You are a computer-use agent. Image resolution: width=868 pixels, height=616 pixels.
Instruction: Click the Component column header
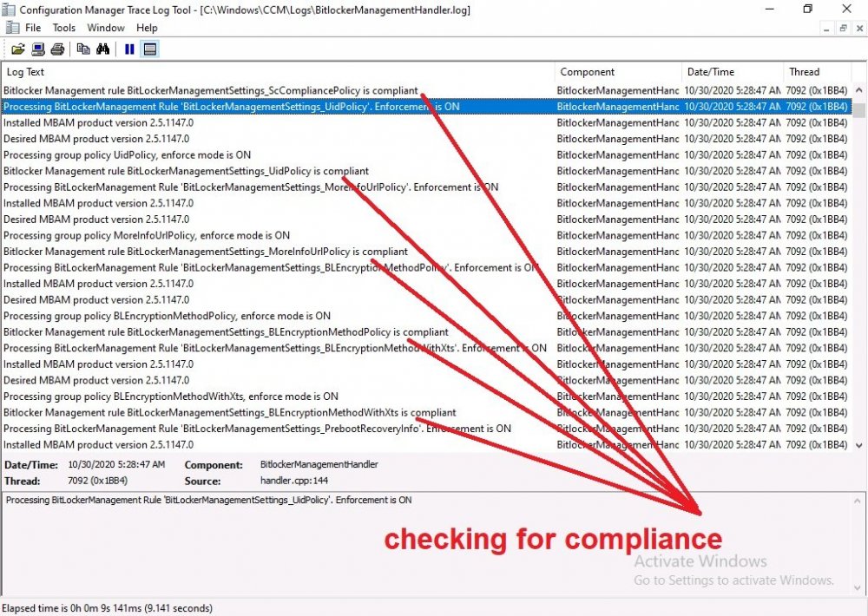[x=618, y=72]
